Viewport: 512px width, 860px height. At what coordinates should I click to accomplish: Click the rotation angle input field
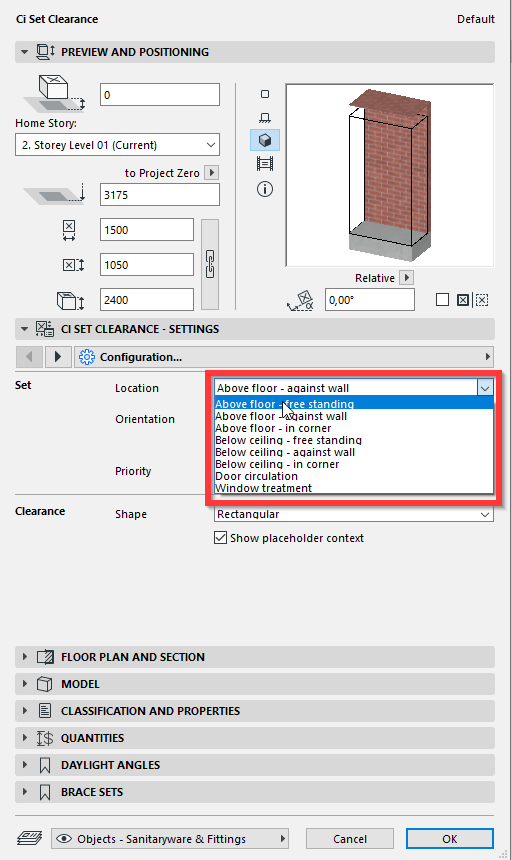click(369, 300)
